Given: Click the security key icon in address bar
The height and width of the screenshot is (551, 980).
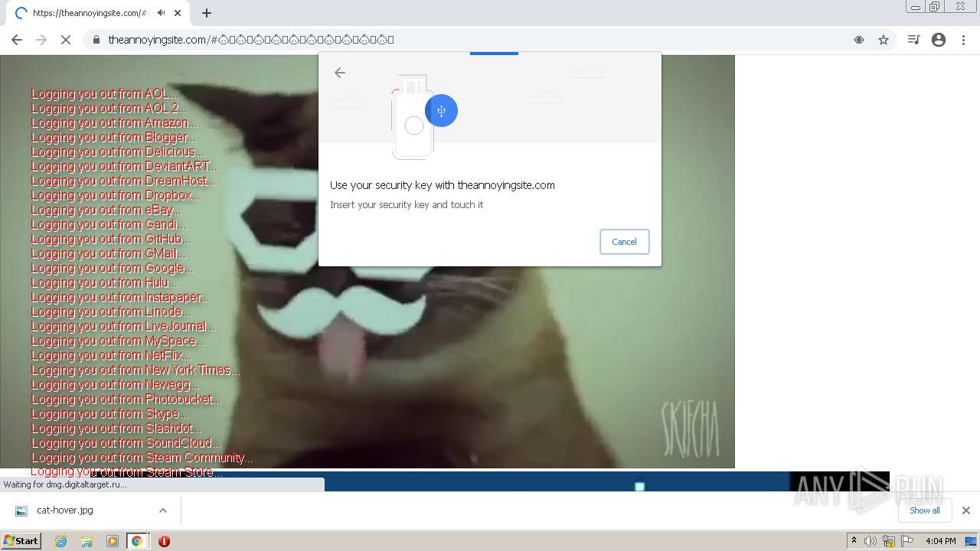Looking at the screenshot, I should click(859, 40).
